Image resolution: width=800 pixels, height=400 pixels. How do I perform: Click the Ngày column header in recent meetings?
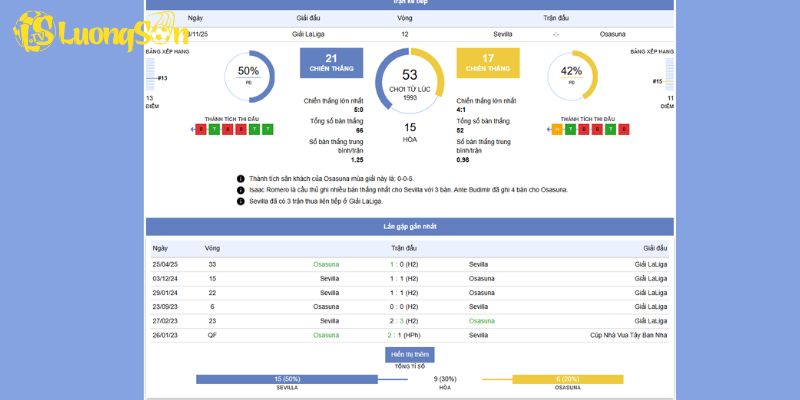point(160,247)
